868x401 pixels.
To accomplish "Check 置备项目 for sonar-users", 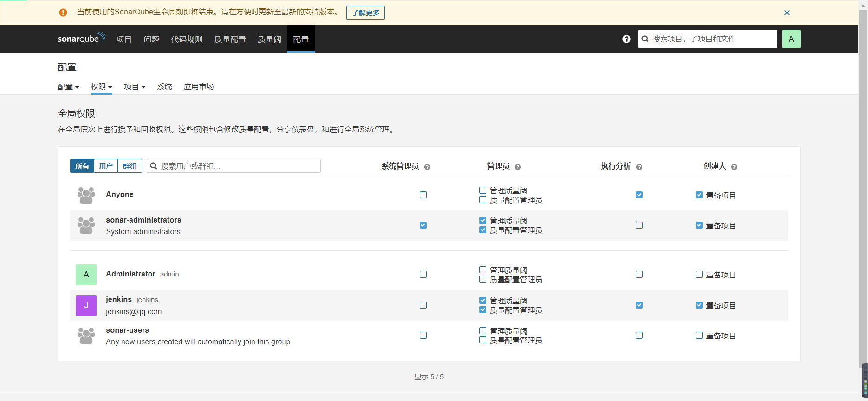I will click(x=699, y=335).
